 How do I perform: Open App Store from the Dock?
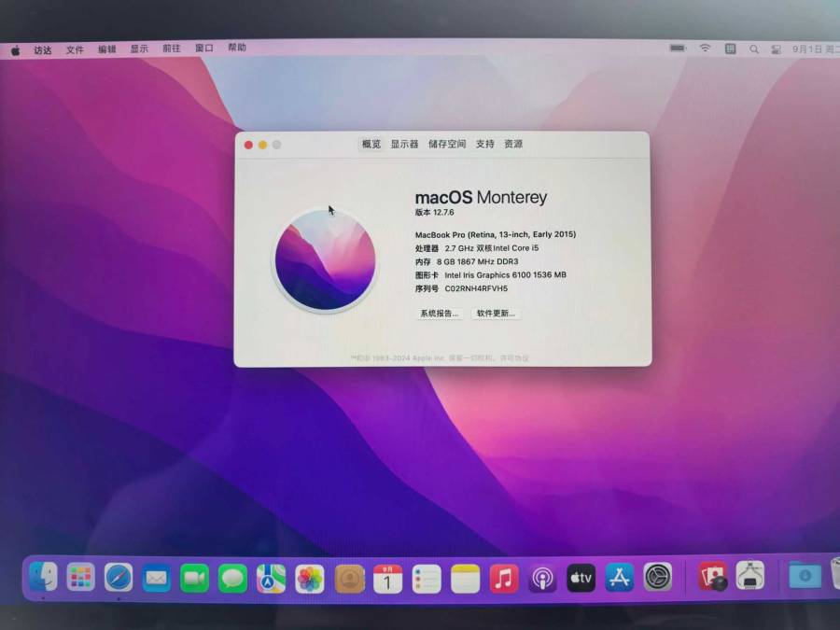point(620,578)
